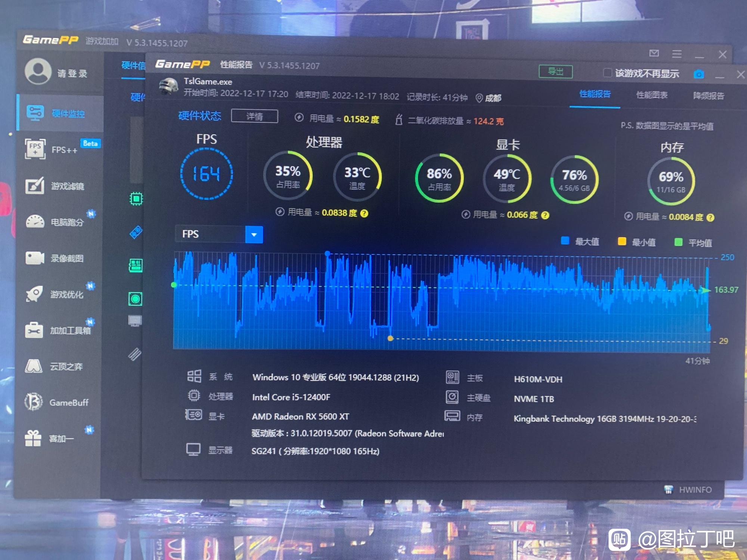Click the HWINFO label at bottom
This screenshot has height=560, width=747.
click(x=695, y=490)
